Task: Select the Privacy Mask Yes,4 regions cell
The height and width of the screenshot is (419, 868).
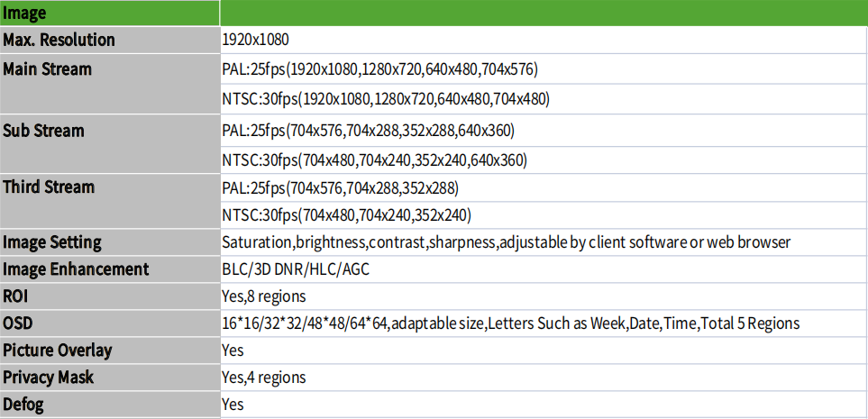Action: tap(544, 378)
